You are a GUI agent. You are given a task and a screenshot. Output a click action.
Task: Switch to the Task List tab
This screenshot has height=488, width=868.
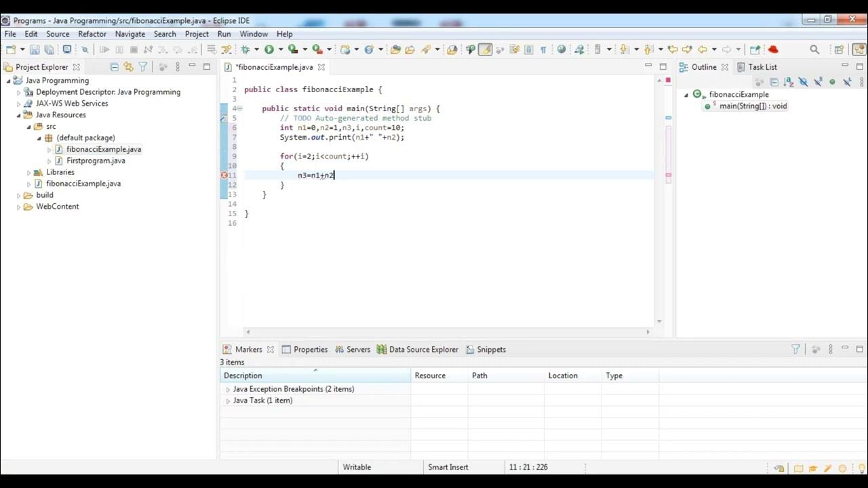pos(757,67)
